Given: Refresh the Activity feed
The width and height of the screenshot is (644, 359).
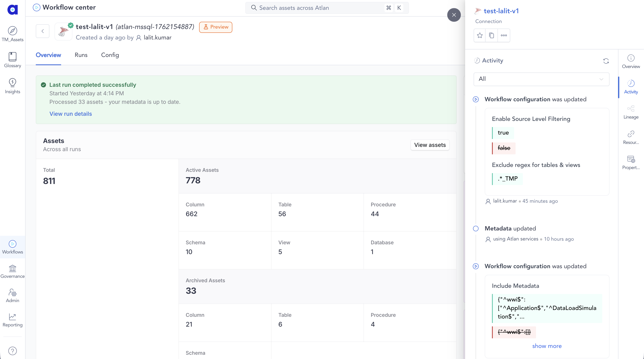Looking at the screenshot, I should click(x=606, y=61).
